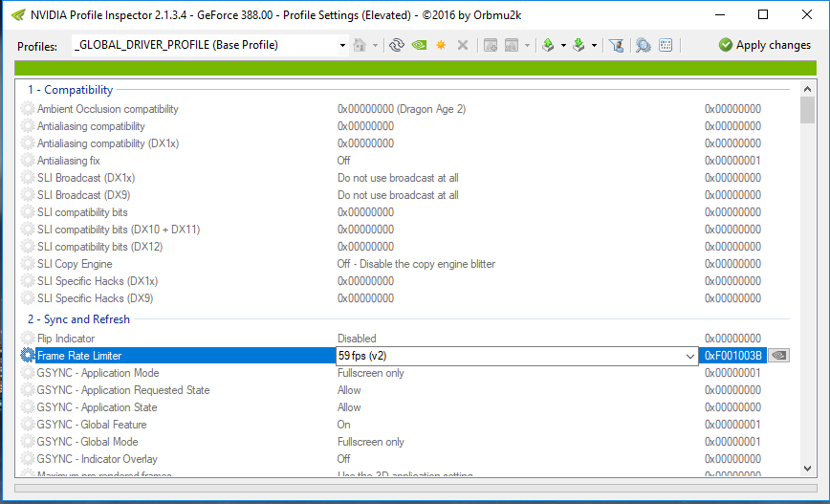The height and width of the screenshot is (504, 830).
Task: Open the bit value editor grid icon
Action: [x=666, y=46]
